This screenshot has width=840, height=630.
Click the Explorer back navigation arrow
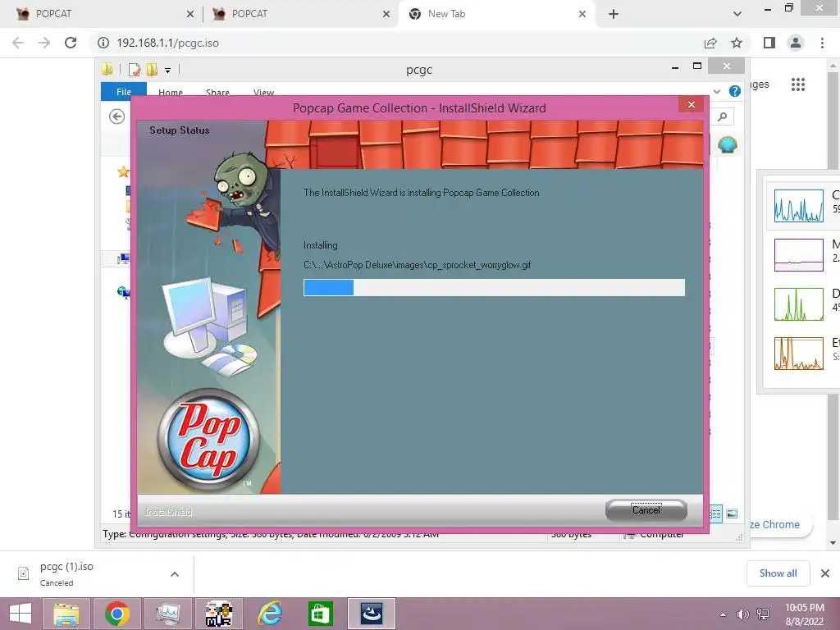(x=116, y=116)
